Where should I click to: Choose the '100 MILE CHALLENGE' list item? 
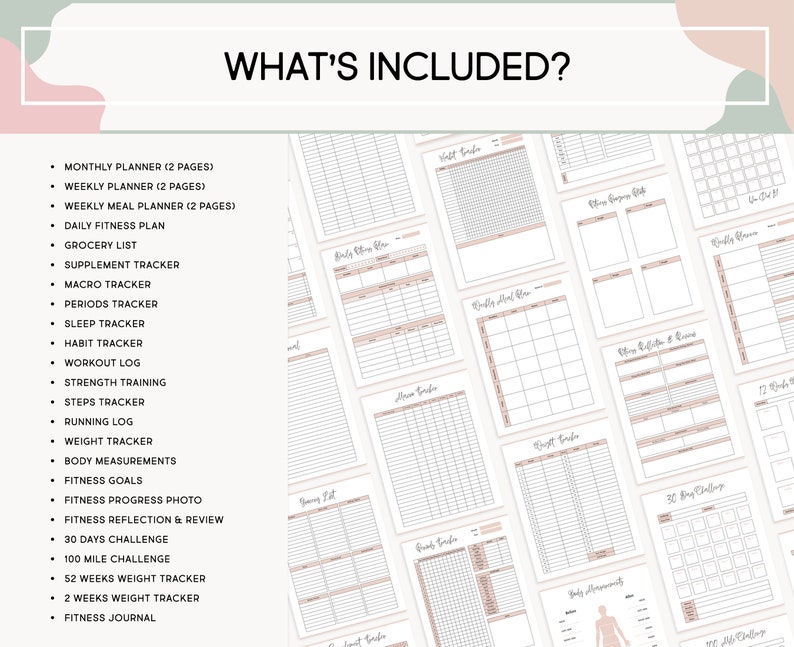(x=117, y=559)
